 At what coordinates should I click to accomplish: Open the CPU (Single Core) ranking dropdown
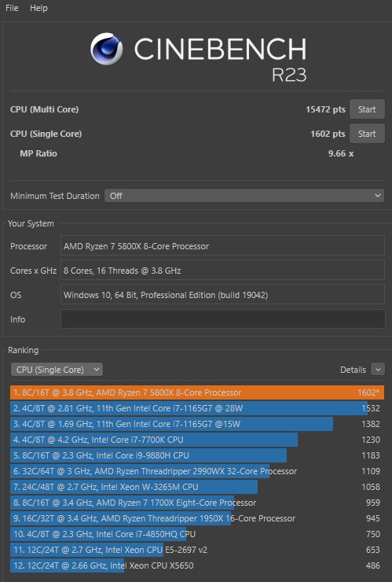(x=57, y=370)
